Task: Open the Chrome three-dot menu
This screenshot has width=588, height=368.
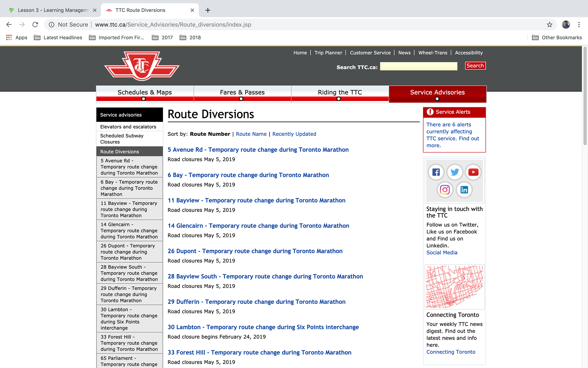Action: (579, 25)
